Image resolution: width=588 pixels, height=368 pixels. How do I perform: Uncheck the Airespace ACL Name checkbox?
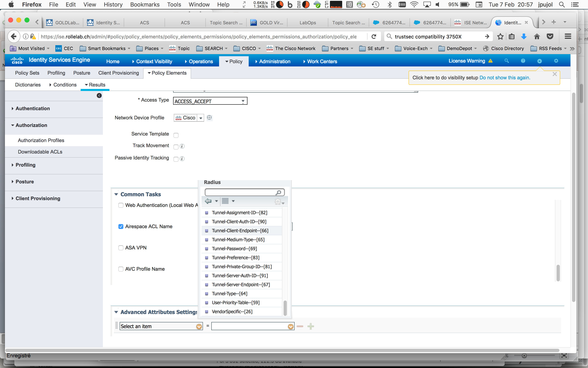point(121,227)
